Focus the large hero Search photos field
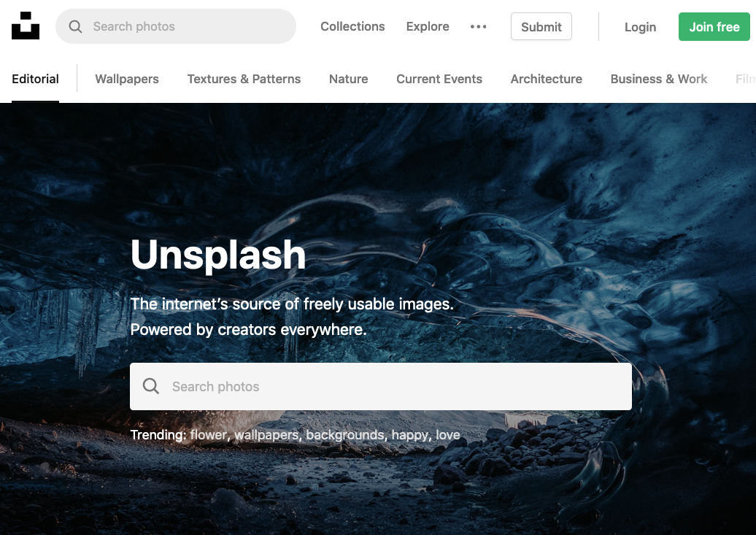756x535 pixels. [381, 386]
